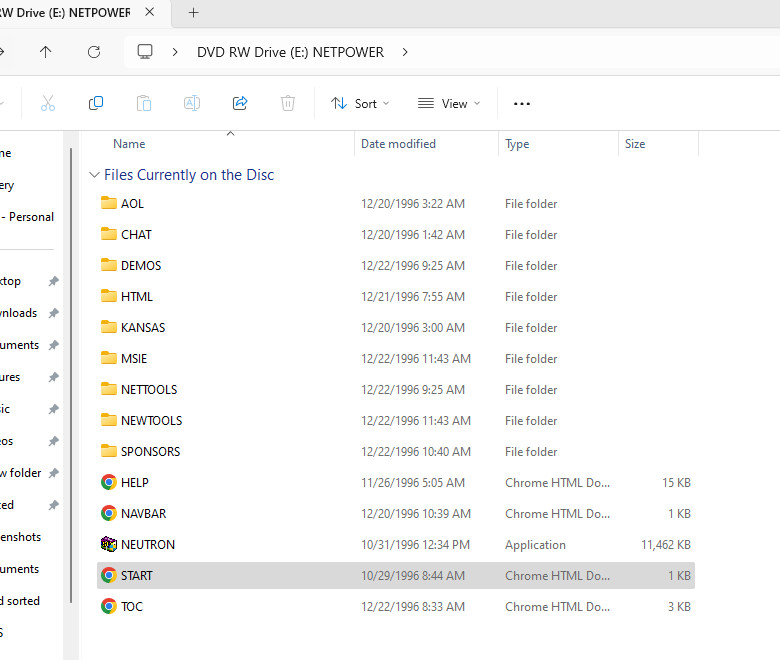780x660 pixels.
Task: Click the Paste clipboard icon
Action: 144,103
